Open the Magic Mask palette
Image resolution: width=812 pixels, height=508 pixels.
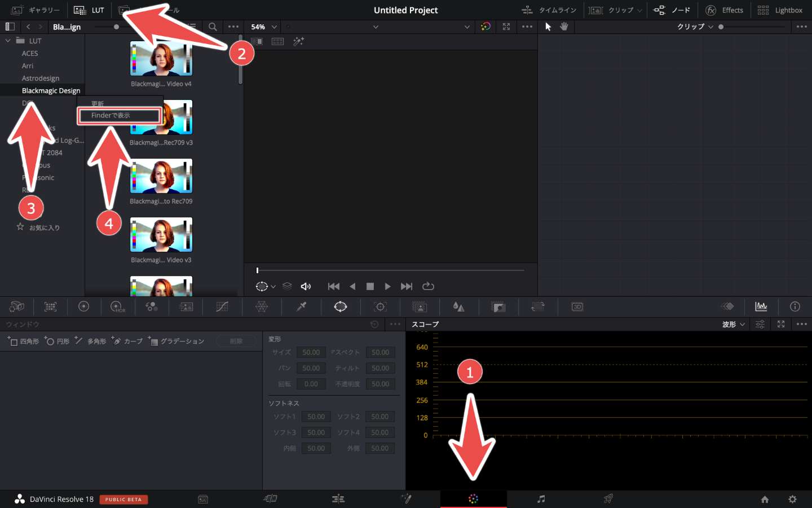pyautogui.click(x=420, y=306)
